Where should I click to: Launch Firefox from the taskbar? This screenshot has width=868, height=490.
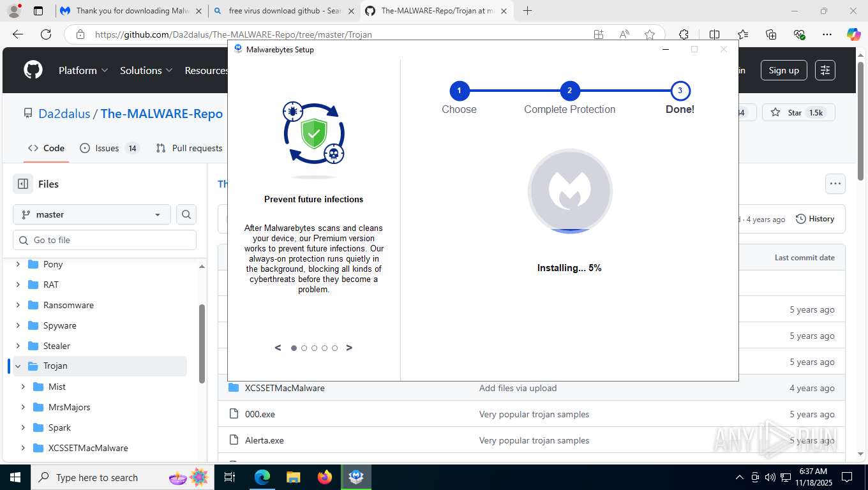(325, 477)
